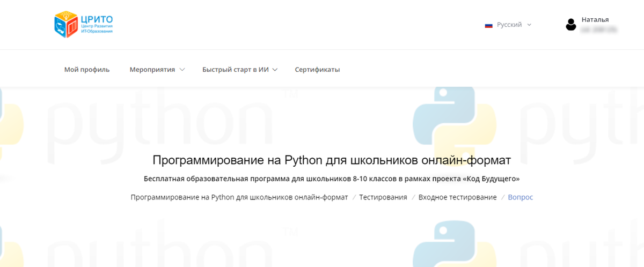Click the user avatar icon
The image size is (644, 267).
coord(571,24)
